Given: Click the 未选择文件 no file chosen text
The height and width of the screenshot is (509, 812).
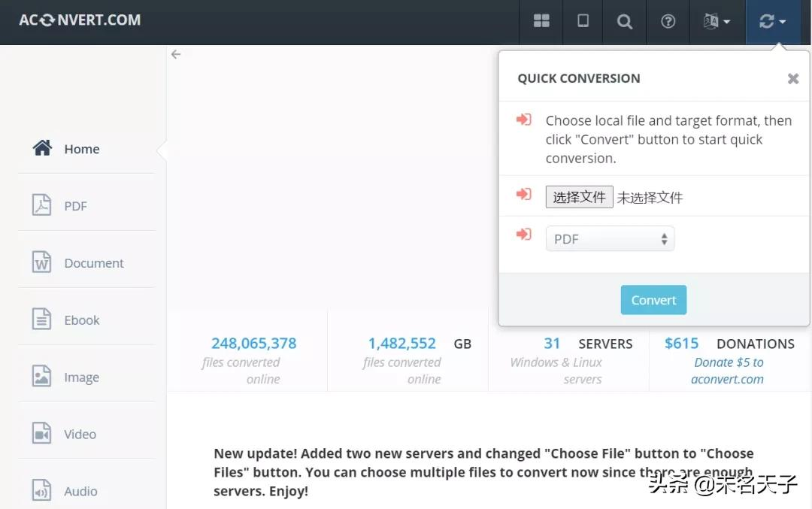Looking at the screenshot, I should click(650, 197).
